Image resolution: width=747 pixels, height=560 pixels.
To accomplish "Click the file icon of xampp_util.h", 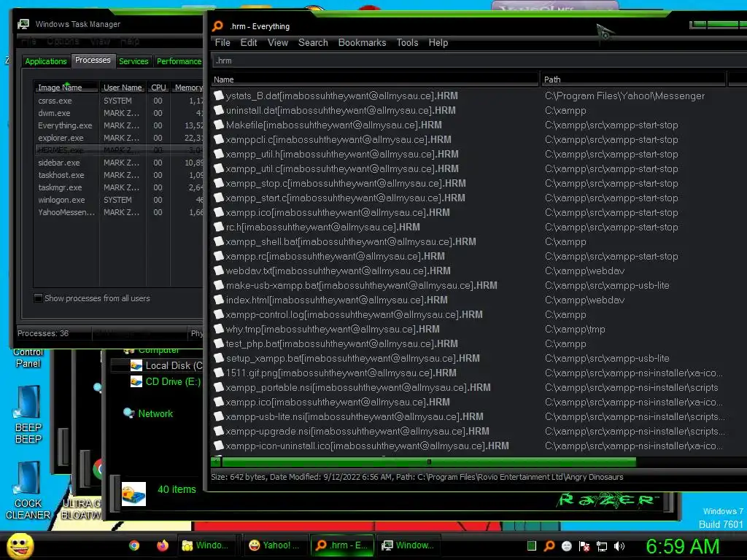I will (219, 155).
